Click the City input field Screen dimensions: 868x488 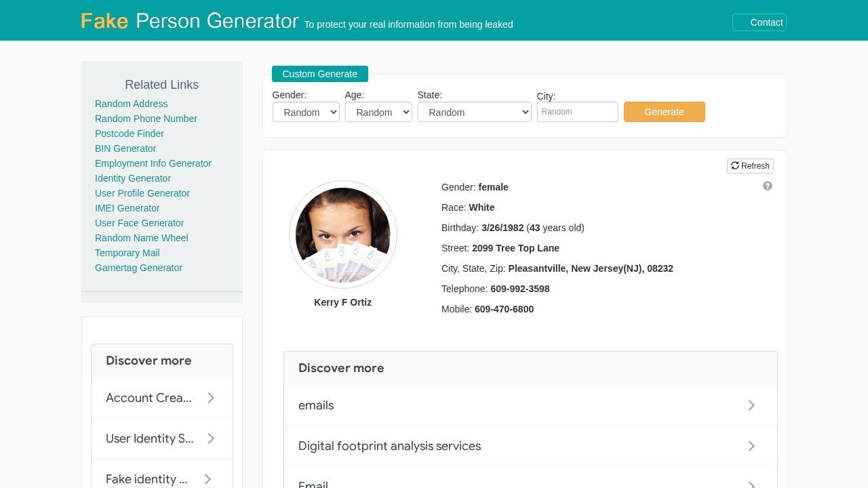click(577, 112)
